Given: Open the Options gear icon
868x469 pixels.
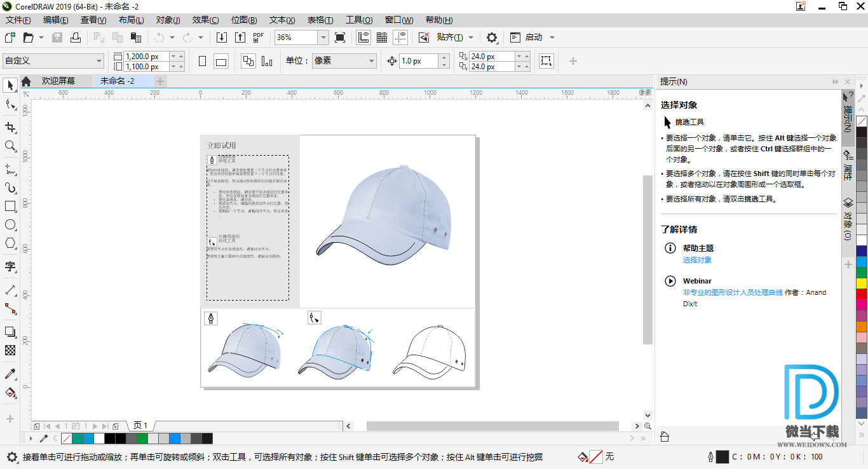Looking at the screenshot, I should [x=492, y=37].
